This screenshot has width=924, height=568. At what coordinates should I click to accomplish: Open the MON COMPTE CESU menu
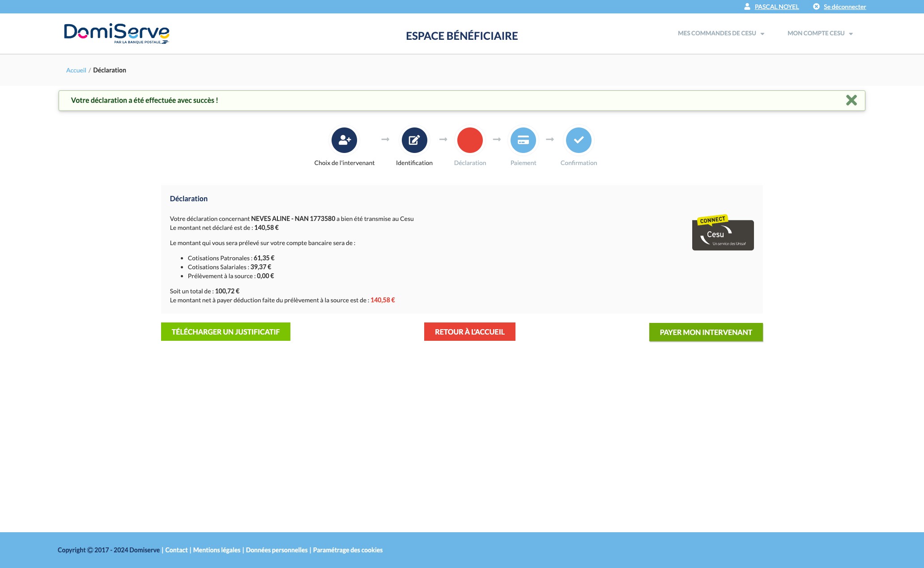click(816, 33)
